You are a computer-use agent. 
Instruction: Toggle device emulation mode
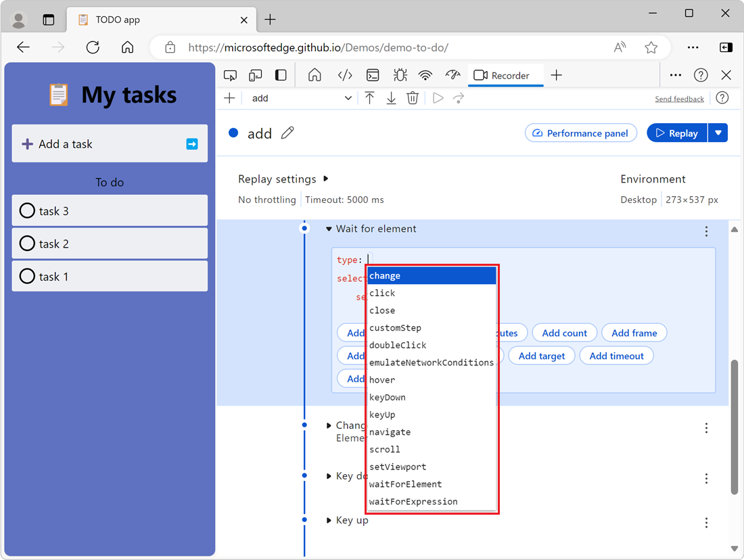point(255,74)
